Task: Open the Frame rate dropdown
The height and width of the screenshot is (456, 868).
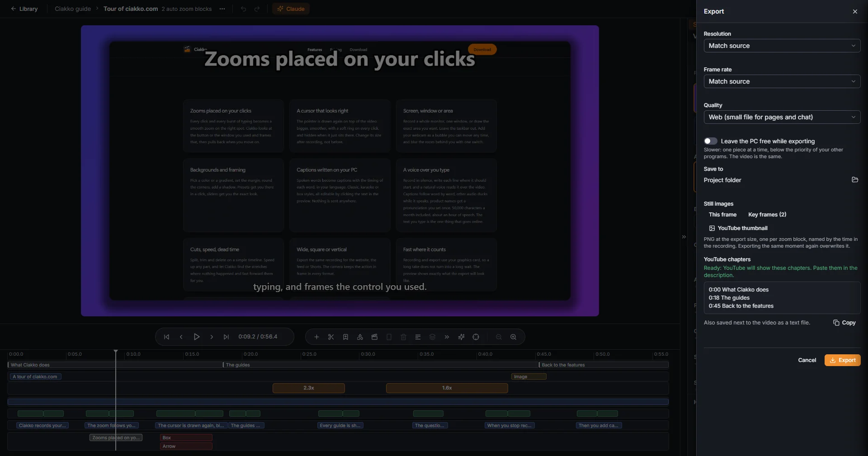Action: (x=782, y=81)
